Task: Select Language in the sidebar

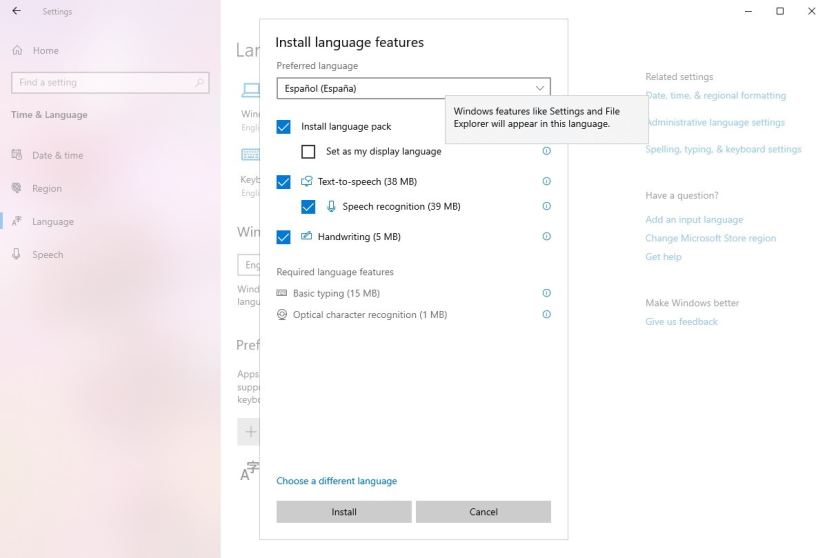Action: (x=43, y=222)
